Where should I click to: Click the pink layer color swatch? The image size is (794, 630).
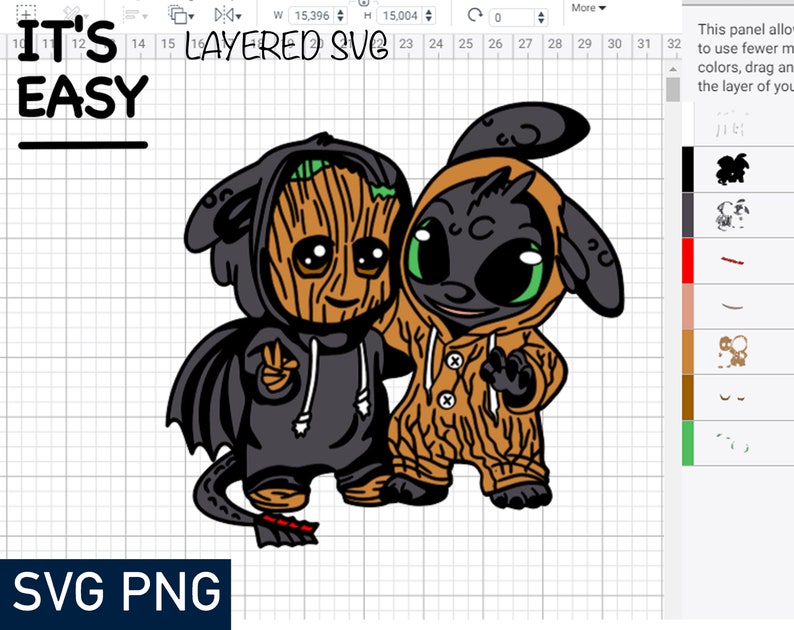click(688, 306)
